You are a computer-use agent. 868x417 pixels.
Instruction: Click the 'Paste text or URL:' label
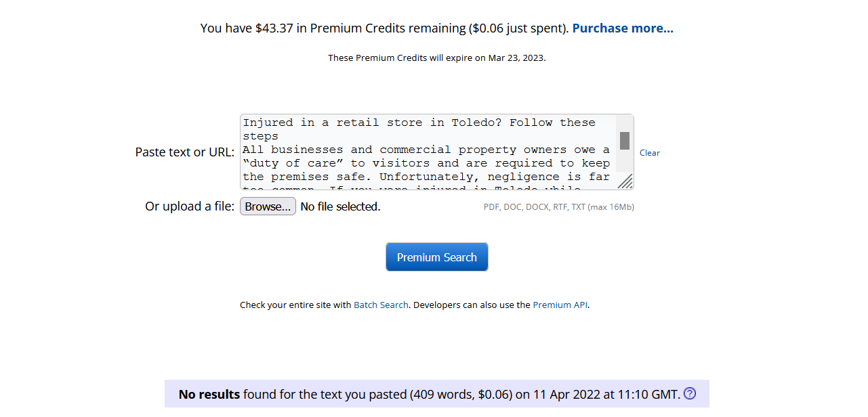click(184, 152)
